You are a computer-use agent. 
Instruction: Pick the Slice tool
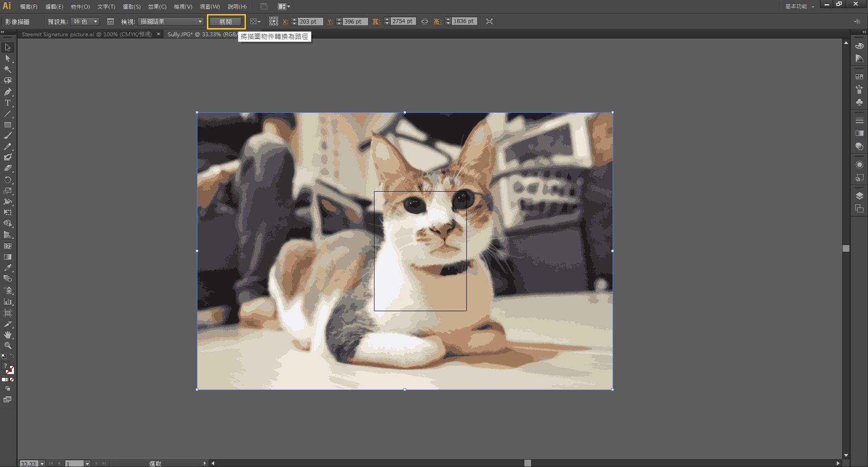pyautogui.click(x=8, y=324)
